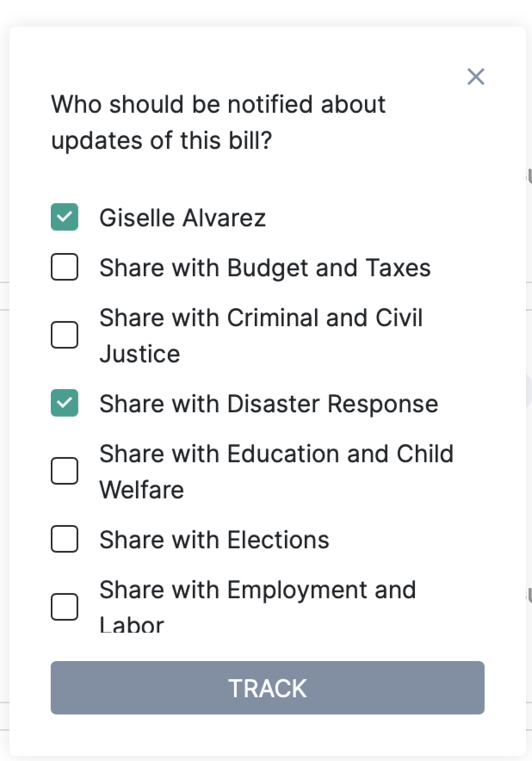This screenshot has width=532, height=761.
Task: Click the 'Share with Disaster Response' label text
Action: click(269, 405)
